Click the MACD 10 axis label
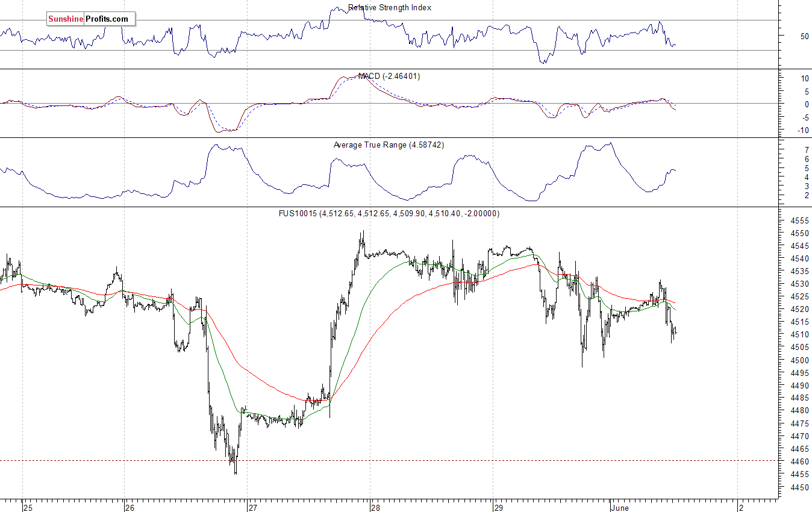The image size is (812, 512). click(804, 78)
